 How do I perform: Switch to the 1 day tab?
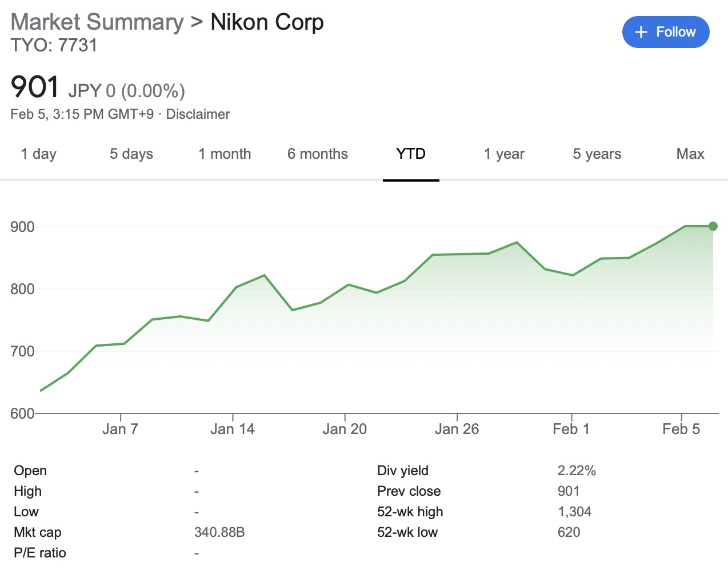[x=39, y=154]
